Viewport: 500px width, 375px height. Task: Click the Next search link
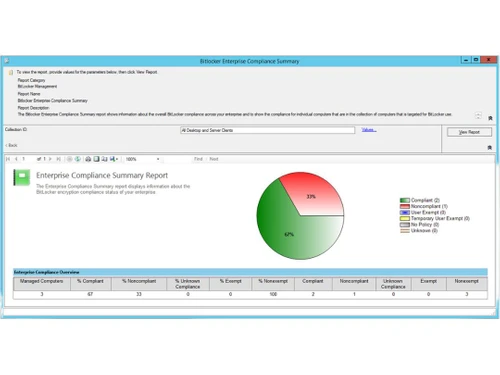coord(214,159)
